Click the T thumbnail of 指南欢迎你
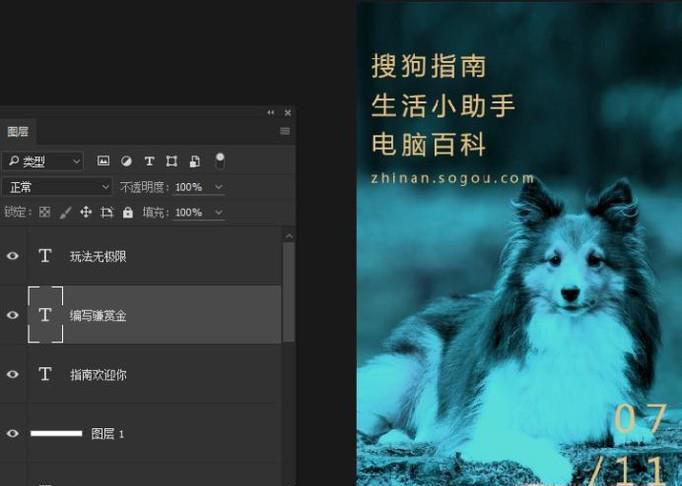Screen dimensions: 682x486 click(x=45, y=374)
